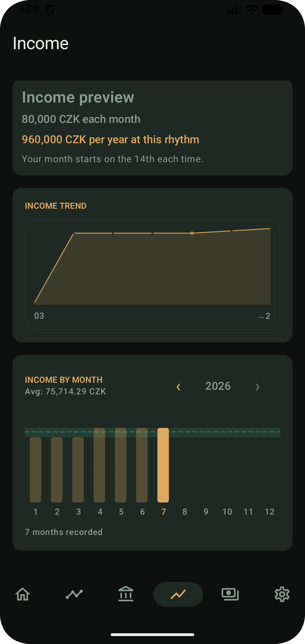The image size is (305, 644).
Task: Open the cash payments nav icon
Action: 230,594
